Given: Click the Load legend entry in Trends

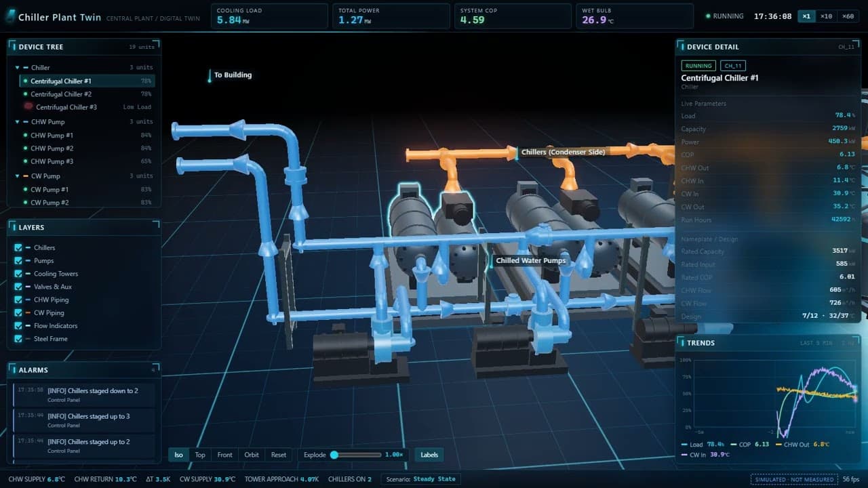Looking at the screenshot, I should tap(703, 445).
